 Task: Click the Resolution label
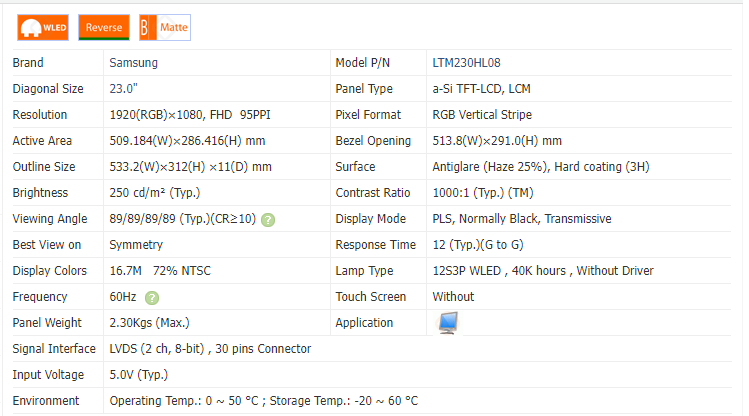[x=40, y=115]
